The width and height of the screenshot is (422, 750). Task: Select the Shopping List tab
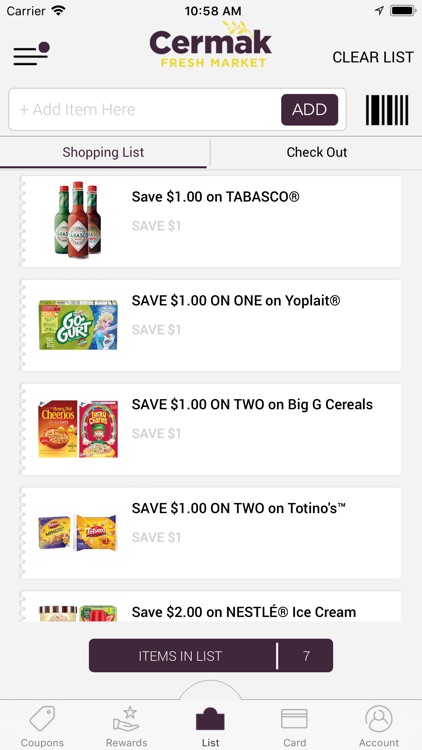tap(103, 153)
